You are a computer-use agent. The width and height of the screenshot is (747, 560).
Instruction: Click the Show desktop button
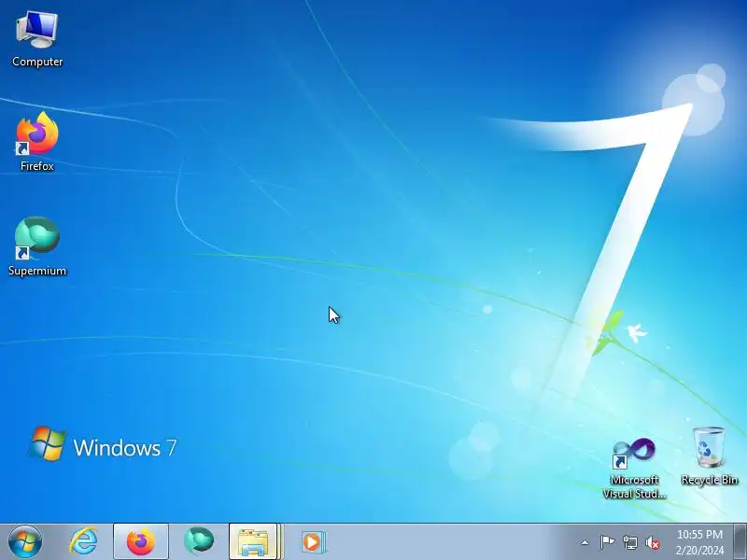[x=740, y=542]
